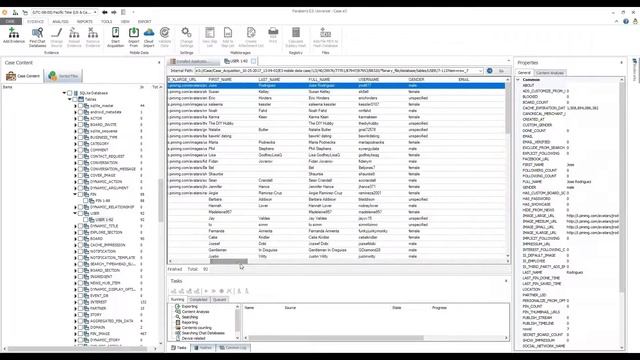This screenshot has width=640, height=360.
Task: Click the Import From icon
Action: 133,33
